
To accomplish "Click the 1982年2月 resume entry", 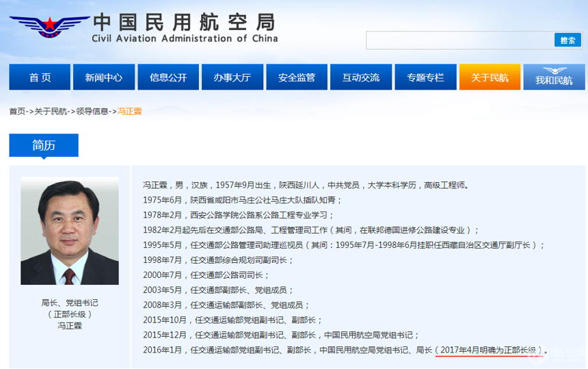I will click(x=311, y=230).
